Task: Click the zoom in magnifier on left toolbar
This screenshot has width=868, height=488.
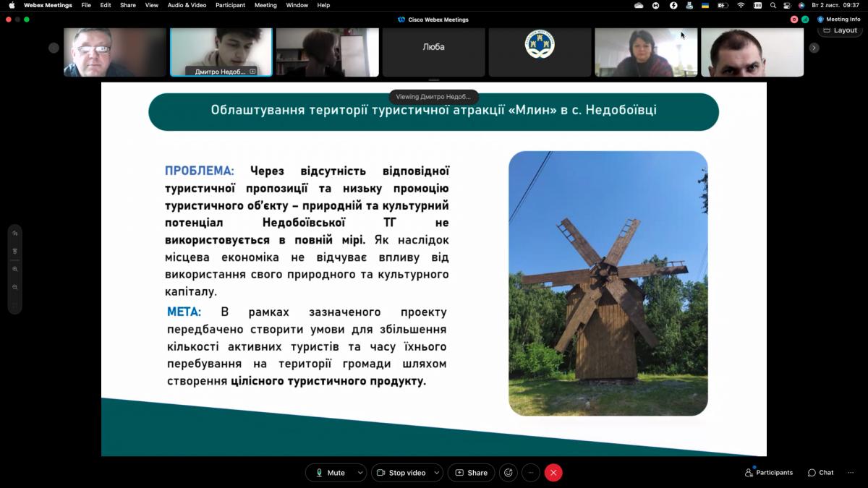Action: click(x=14, y=269)
